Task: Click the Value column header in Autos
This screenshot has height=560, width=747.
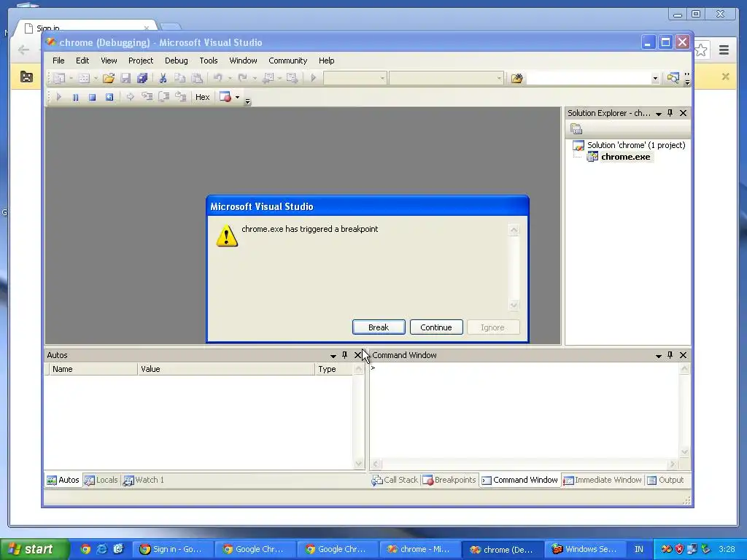Action: [x=226, y=369]
